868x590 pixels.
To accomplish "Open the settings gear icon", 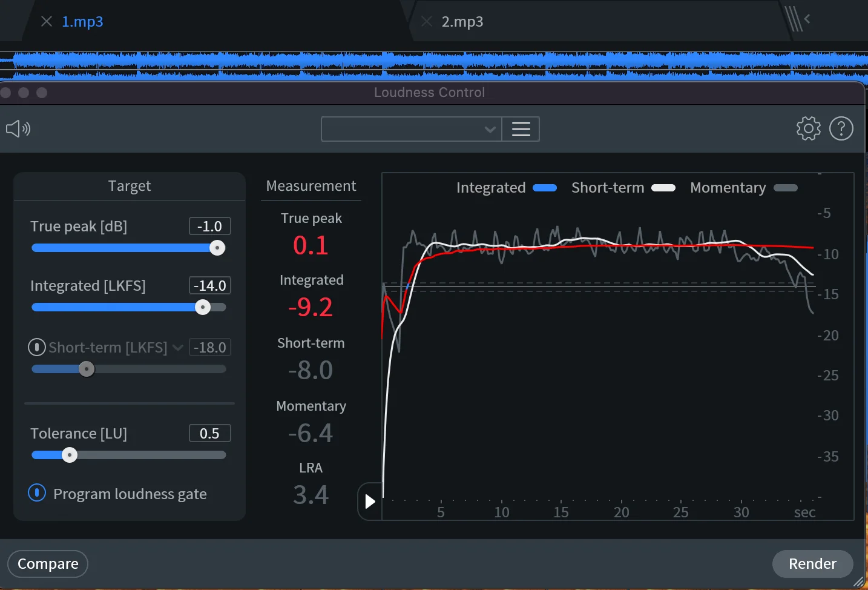I will pos(808,128).
